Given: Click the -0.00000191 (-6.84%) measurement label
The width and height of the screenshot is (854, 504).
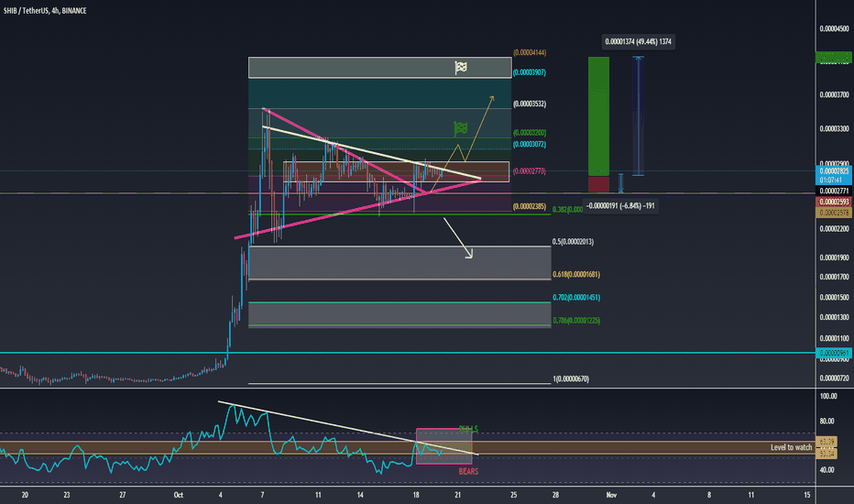Looking at the screenshot, I should (620, 206).
